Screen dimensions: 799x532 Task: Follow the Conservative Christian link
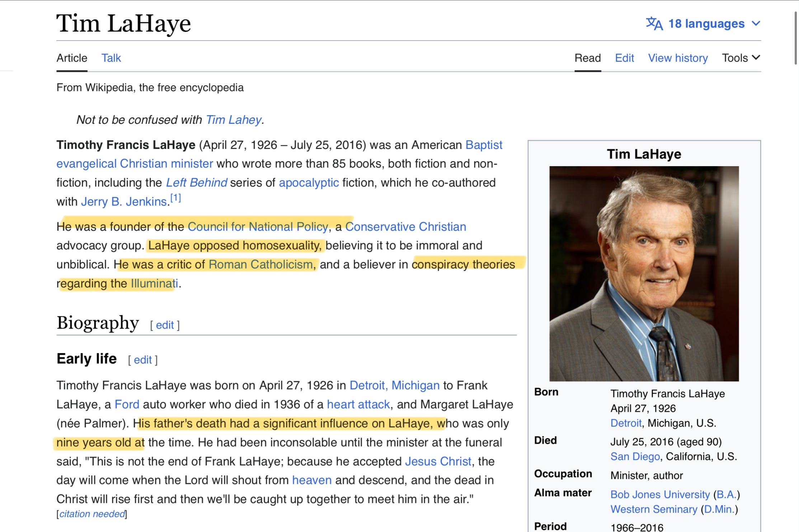(405, 227)
